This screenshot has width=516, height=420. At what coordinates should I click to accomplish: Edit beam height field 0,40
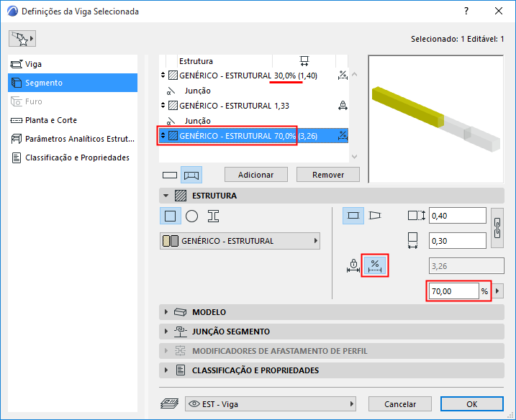(457, 216)
